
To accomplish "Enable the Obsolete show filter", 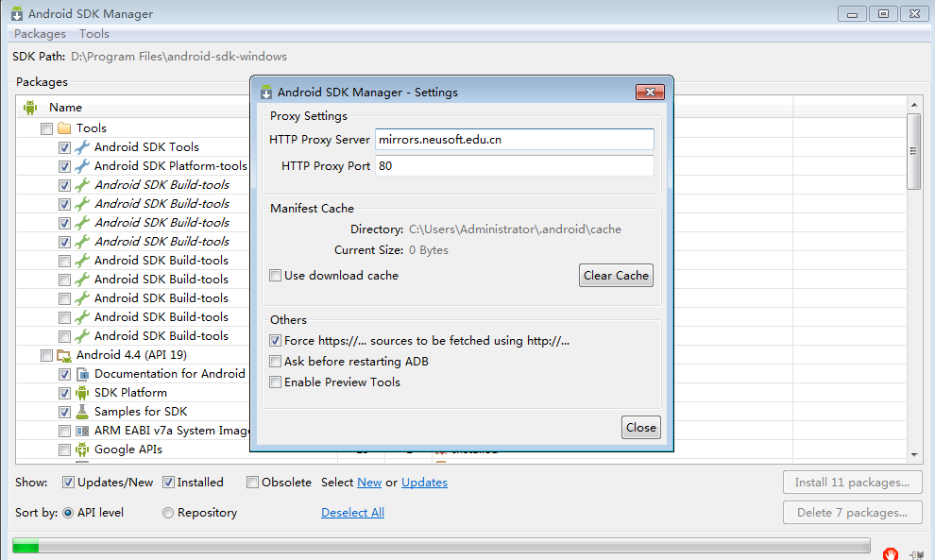I will (x=253, y=483).
